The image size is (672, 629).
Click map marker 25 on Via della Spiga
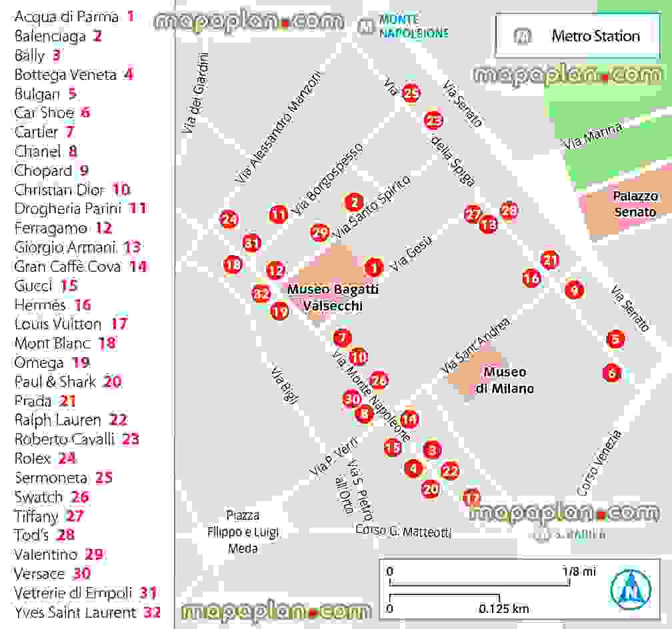pos(411,93)
